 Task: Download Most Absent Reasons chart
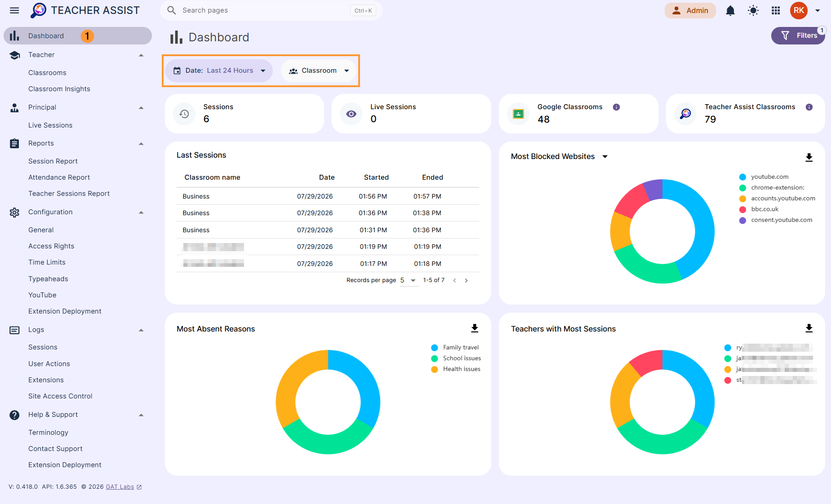click(475, 328)
